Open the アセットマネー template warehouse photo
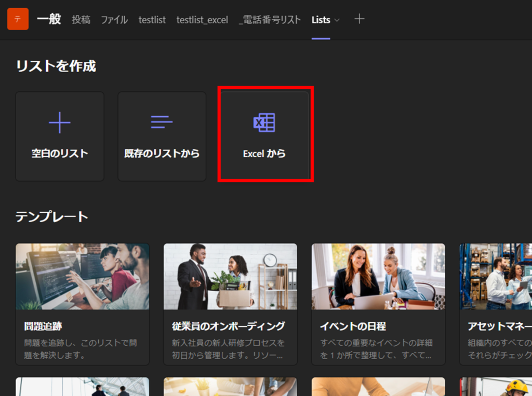This screenshot has height=396, width=532. pos(496,276)
